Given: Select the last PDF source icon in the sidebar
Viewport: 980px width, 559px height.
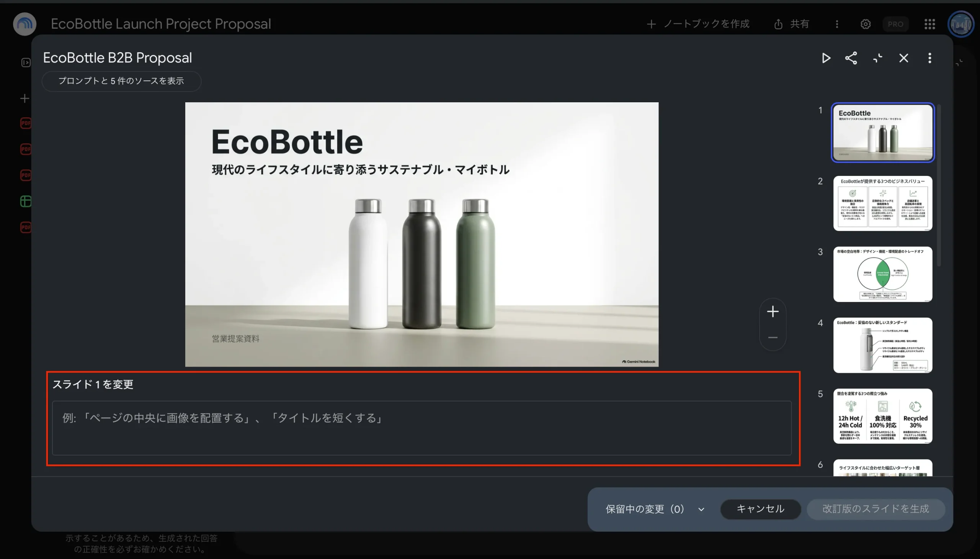Looking at the screenshot, I should coord(26,227).
